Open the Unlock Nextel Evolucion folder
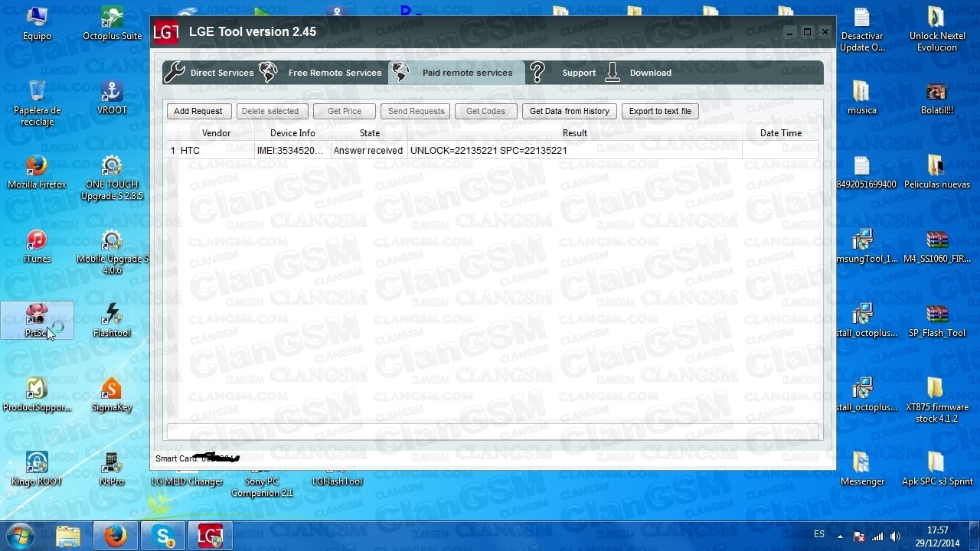Image resolution: width=980 pixels, height=551 pixels. point(937,29)
